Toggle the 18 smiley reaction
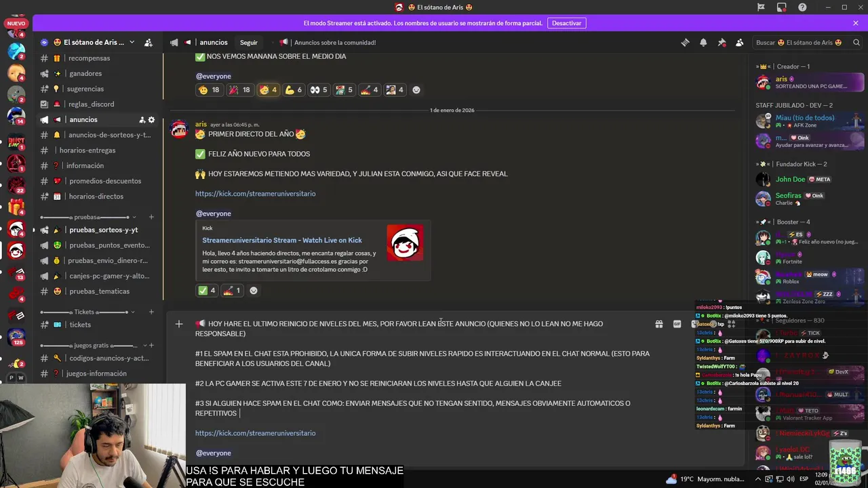The height and width of the screenshot is (488, 868). [x=209, y=89]
